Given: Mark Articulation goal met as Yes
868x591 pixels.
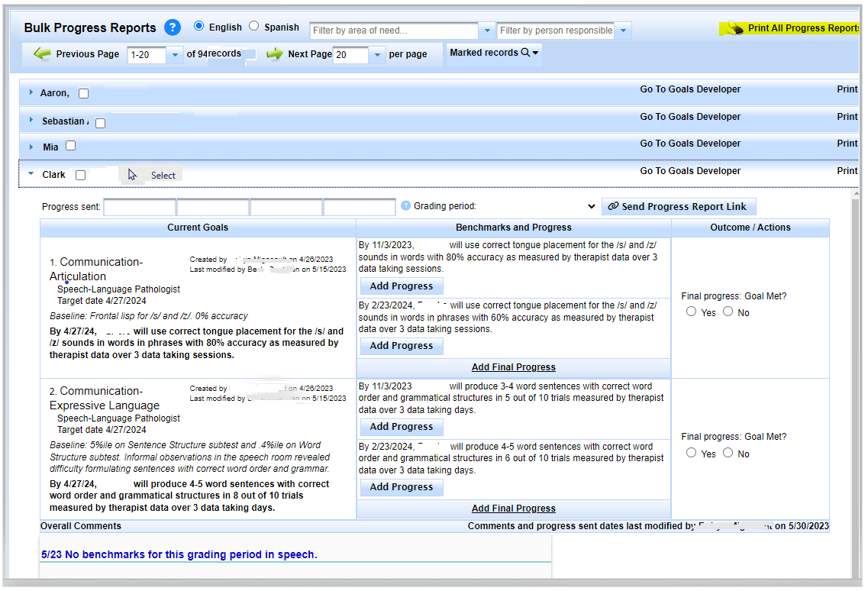Looking at the screenshot, I should 691,312.
